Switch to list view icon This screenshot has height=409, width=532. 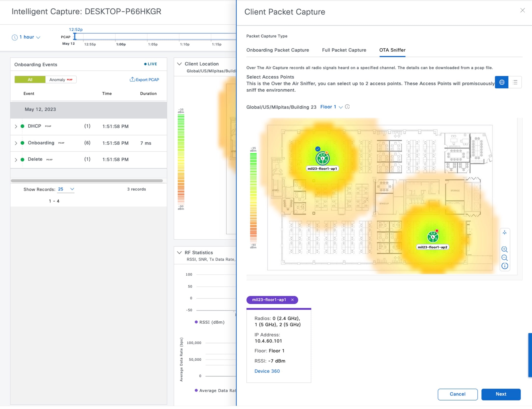(515, 82)
